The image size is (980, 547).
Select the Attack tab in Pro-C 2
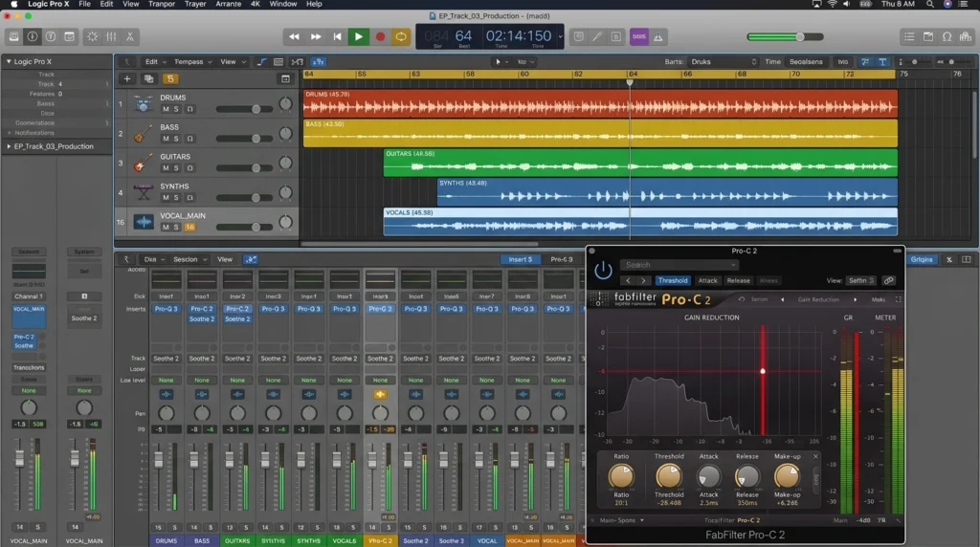707,280
